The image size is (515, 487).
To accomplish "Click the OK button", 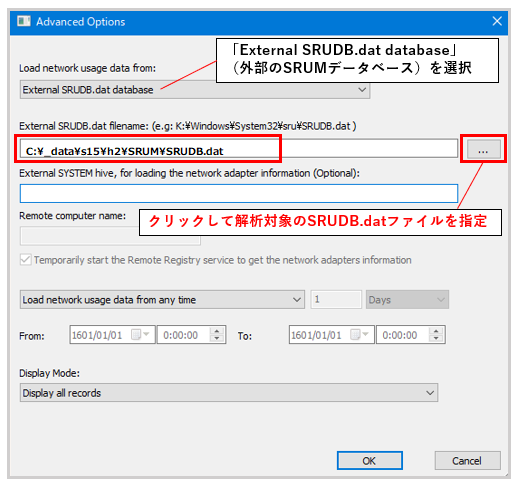I will (x=369, y=461).
